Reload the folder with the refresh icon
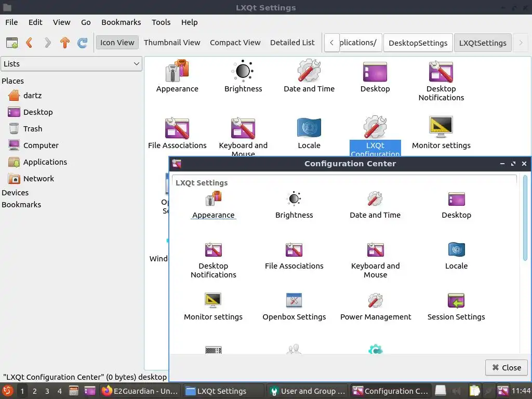 pos(83,43)
